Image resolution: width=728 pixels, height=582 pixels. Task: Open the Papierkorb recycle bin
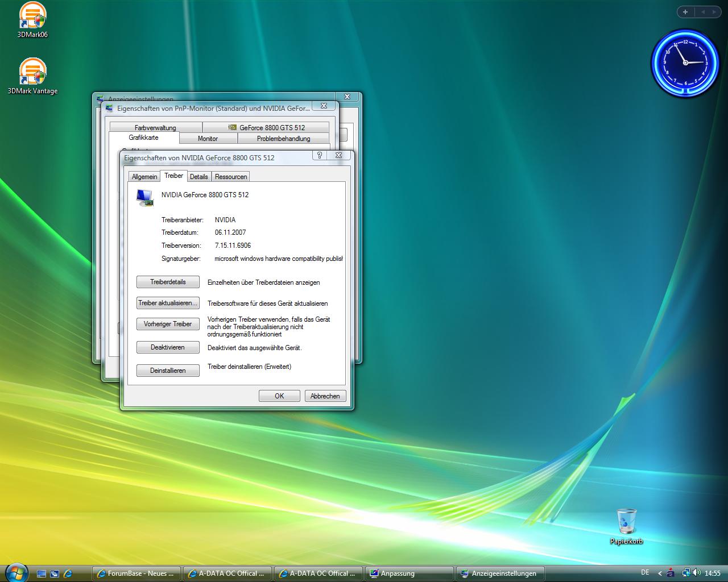(626, 522)
